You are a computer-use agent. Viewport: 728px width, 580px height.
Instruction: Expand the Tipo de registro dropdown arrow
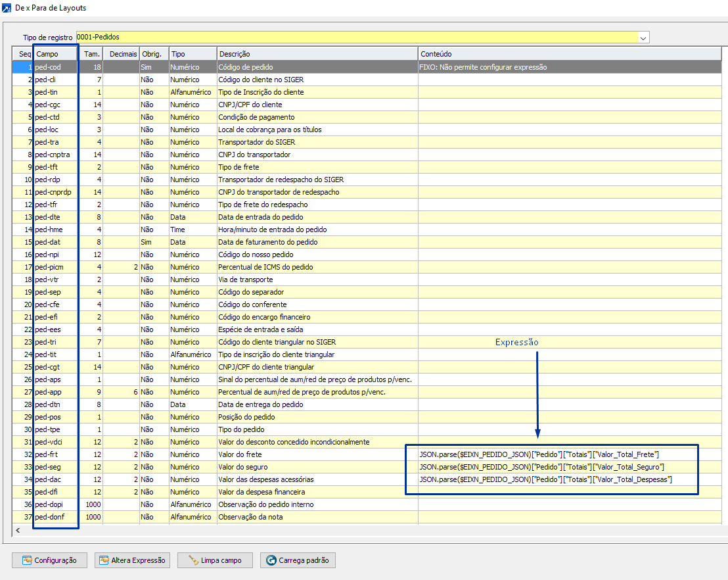coord(643,37)
